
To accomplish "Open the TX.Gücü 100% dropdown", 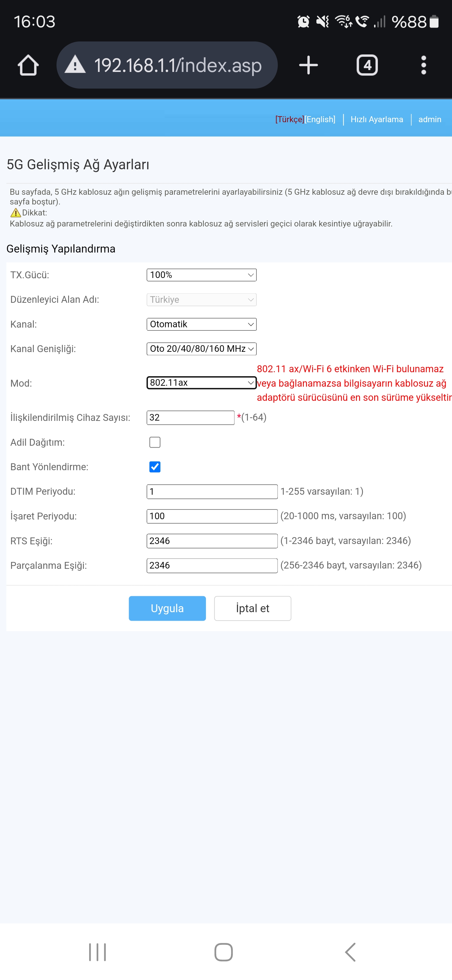I will tap(202, 275).
